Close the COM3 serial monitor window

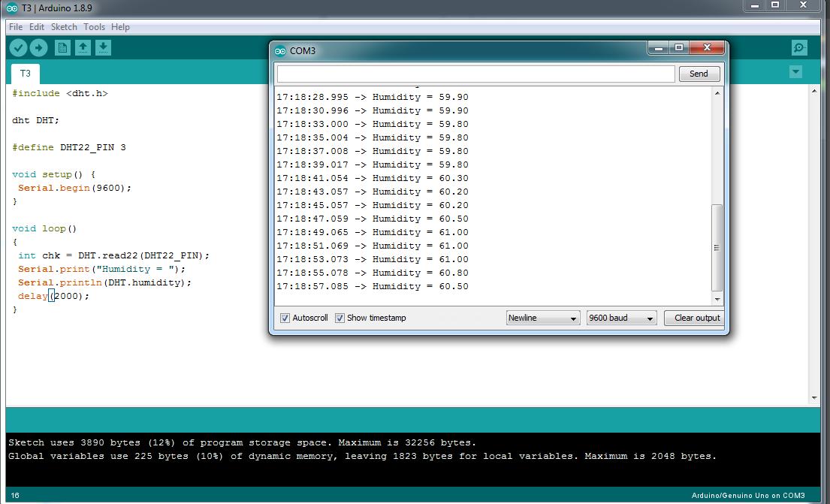[x=707, y=48]
